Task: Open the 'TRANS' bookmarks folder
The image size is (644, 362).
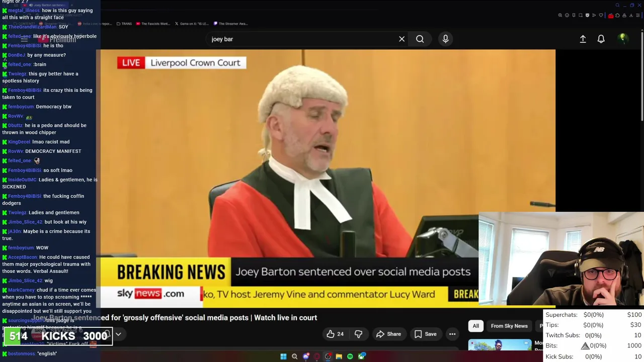Action: [124, 24]
